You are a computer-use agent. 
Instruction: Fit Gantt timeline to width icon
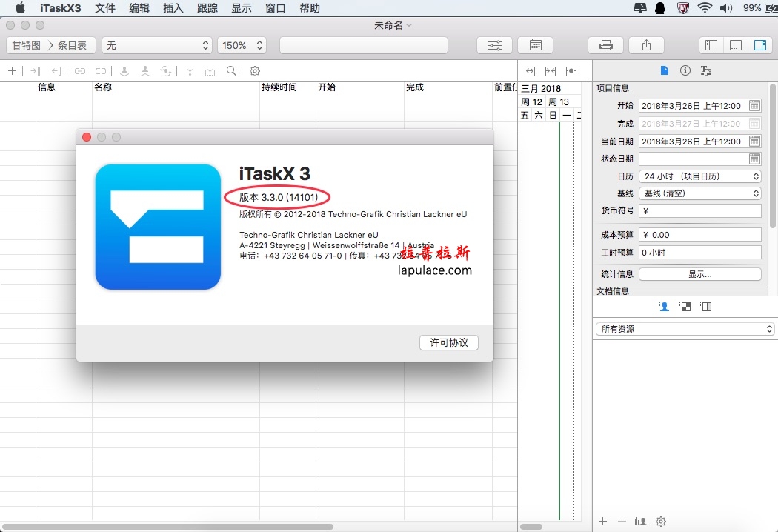pyautogui.click(x=530, y=71)
